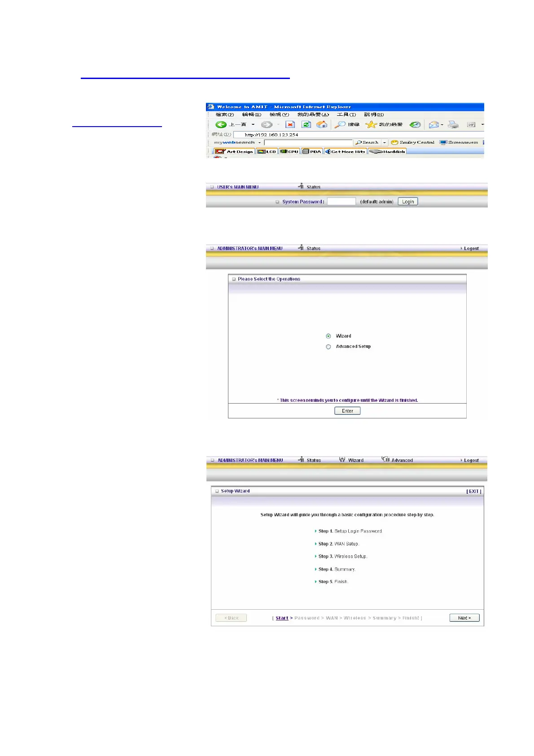Click Logout above the Select Operations panel
The image size is (534, 756).
pos(470,248)
